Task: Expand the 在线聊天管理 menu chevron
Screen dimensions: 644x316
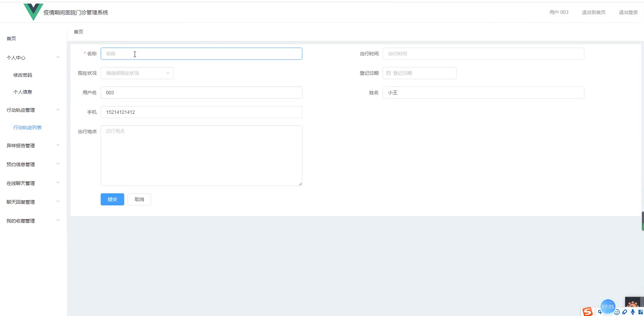Action: click(58, 183)
